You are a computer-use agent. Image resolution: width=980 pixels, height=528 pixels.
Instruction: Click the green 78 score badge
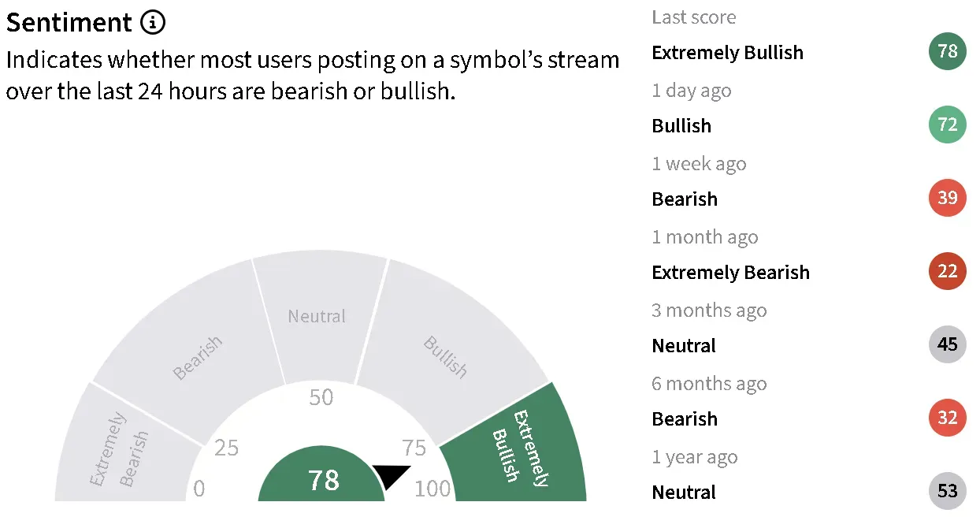coord(947,52)
